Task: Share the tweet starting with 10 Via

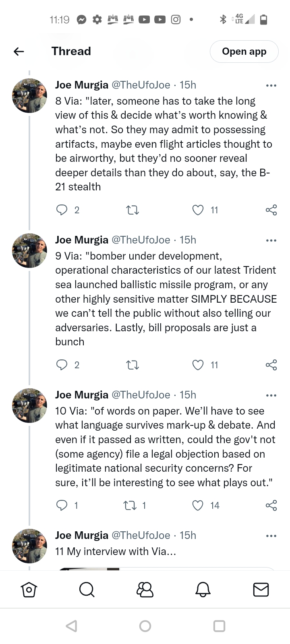Action: pyautogui.click(x=271, y=506)
